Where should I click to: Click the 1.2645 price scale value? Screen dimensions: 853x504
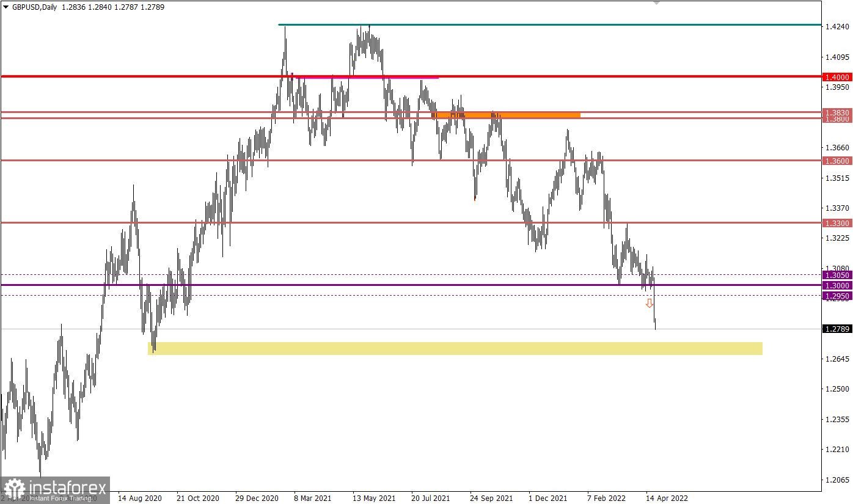tap(837, 359)
